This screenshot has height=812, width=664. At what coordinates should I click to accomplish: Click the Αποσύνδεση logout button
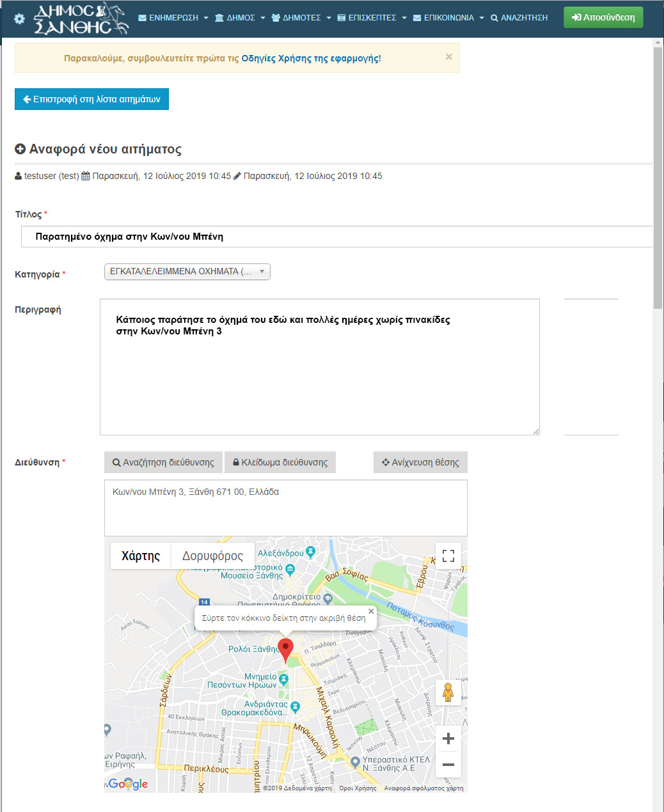603,17
